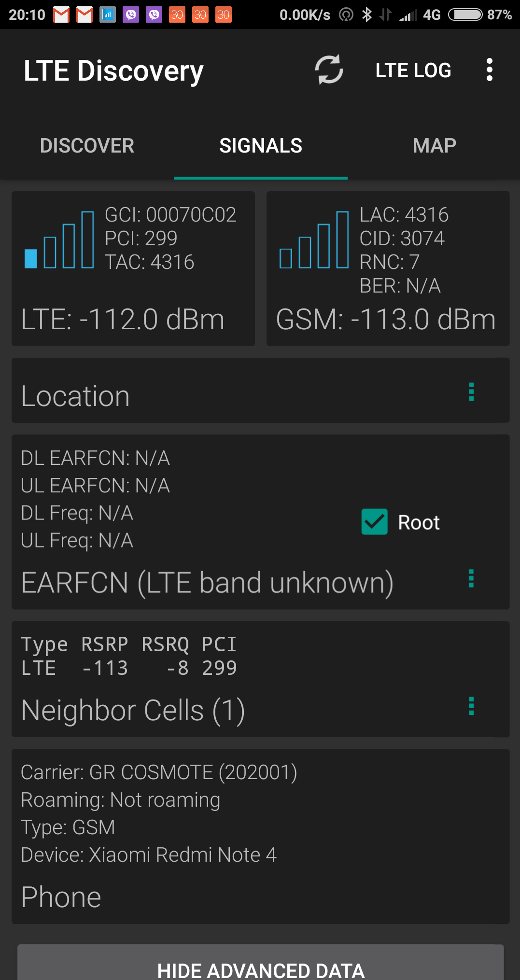Open the EARFCN card options menu
Image resolution: width=520 pixels, height=980 pixels.
tap(471, 578)
